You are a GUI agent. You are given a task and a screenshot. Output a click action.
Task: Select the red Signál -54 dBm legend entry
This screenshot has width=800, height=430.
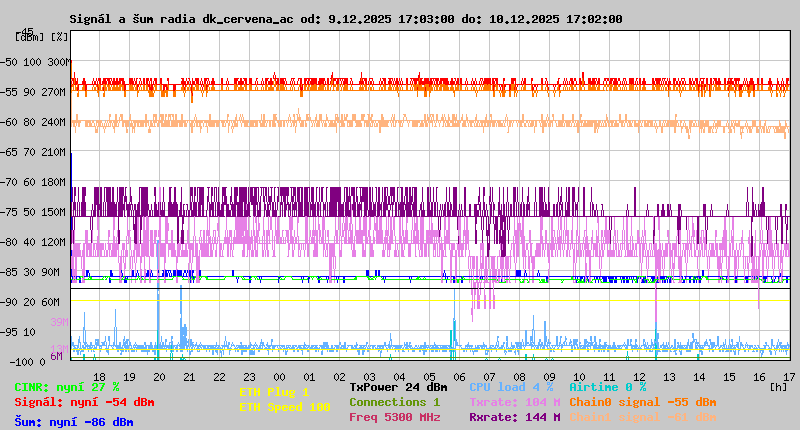[x=84, y=402]
